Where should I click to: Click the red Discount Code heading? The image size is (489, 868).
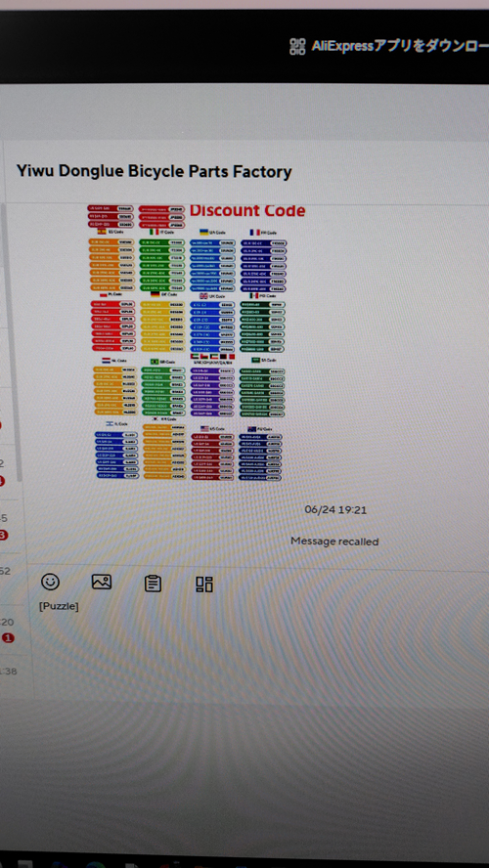tap(247, 210)
